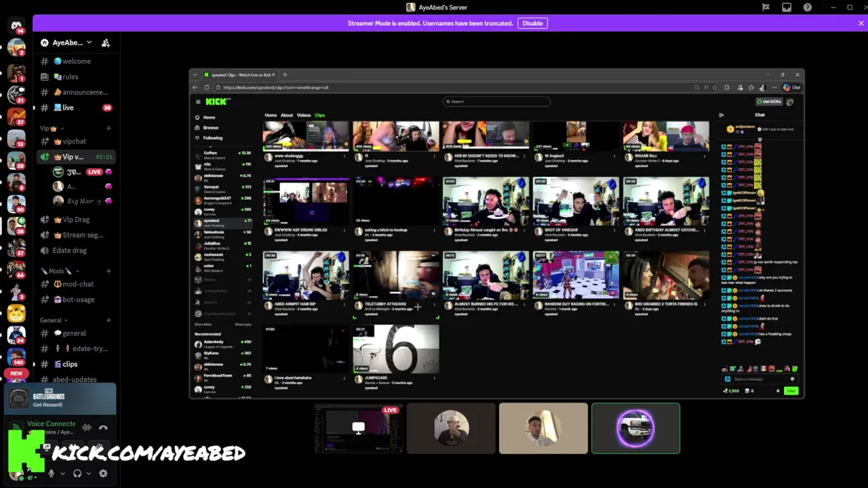
Task: Select the Vip voice channel with timer
Action: (x=75, y=157)
